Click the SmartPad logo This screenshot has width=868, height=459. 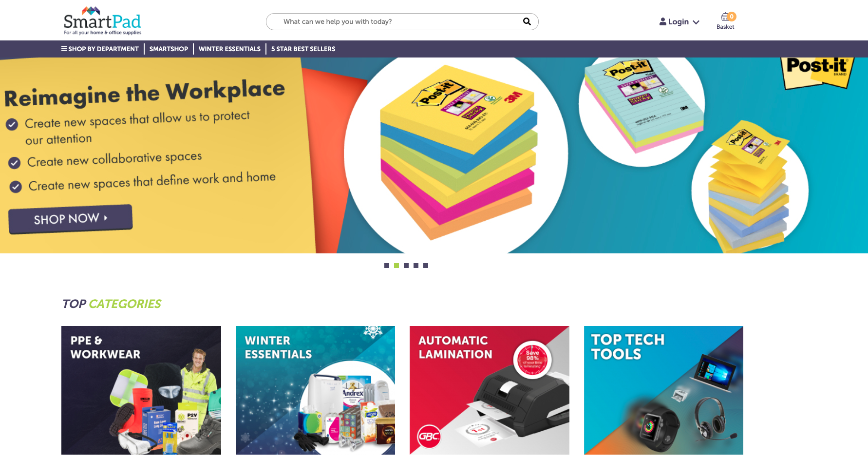click(102, 21)
